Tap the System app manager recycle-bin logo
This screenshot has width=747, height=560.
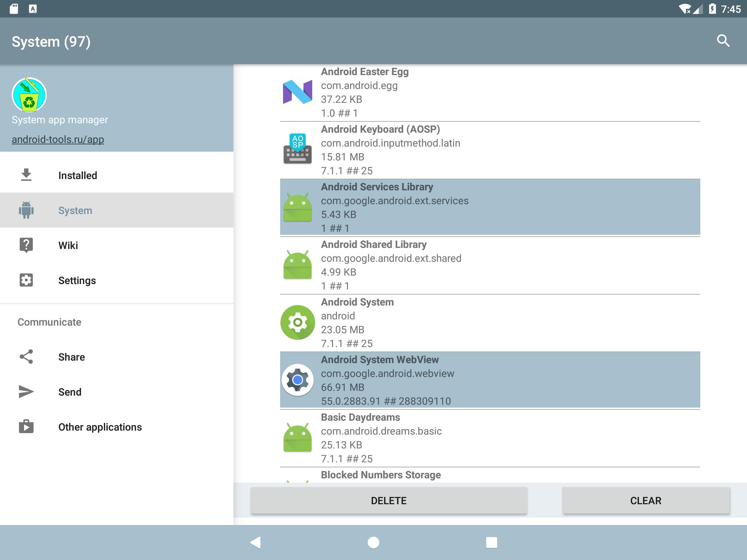point(29,95)
